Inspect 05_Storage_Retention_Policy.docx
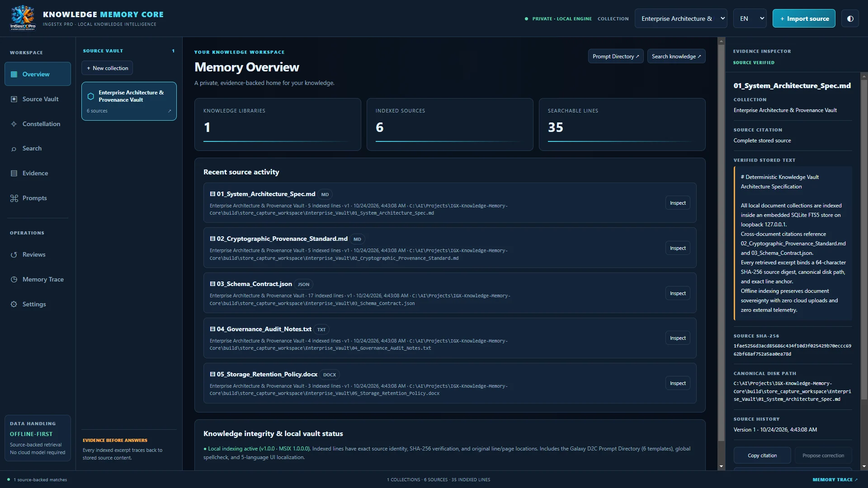 pyautogui.click(x=678, y=383)
